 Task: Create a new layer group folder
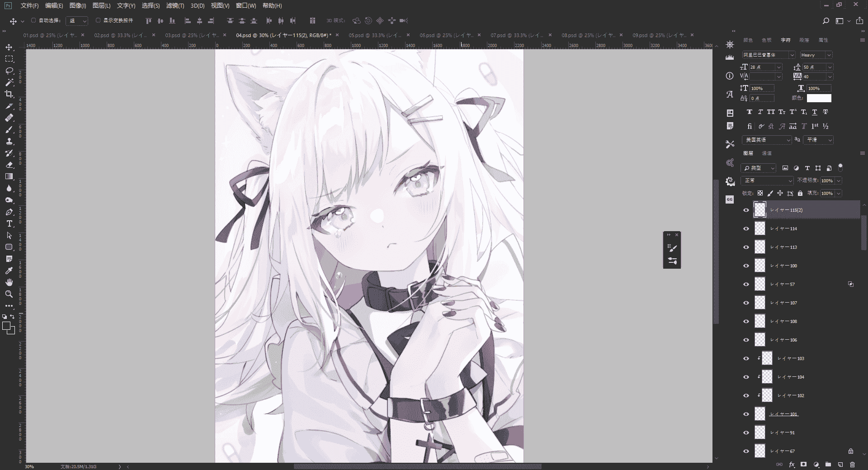828,465
